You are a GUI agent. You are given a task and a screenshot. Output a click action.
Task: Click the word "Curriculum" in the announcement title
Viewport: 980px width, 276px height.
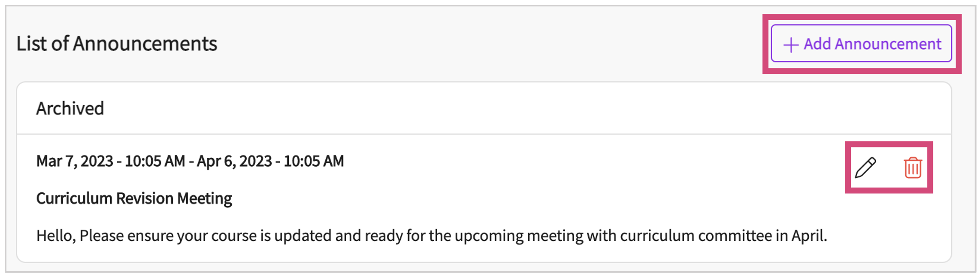[x=74, y=198]
